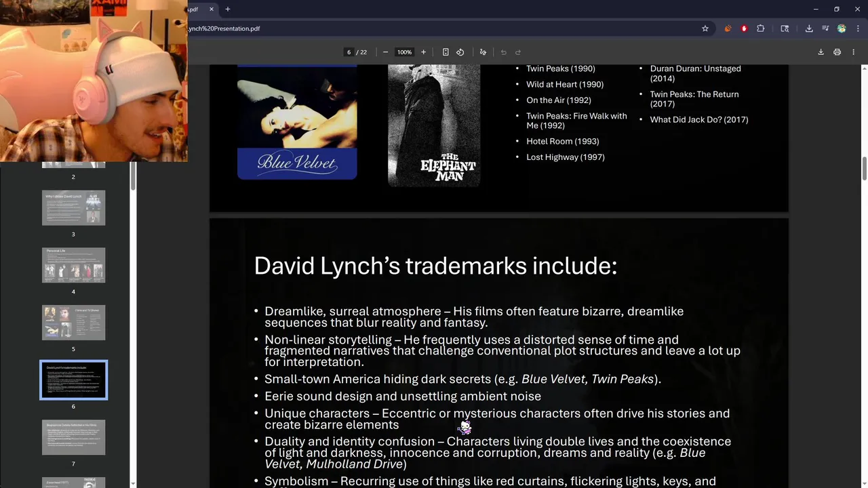
Task: Zoom in the PDF with plus button
Action: coord(423,52)
